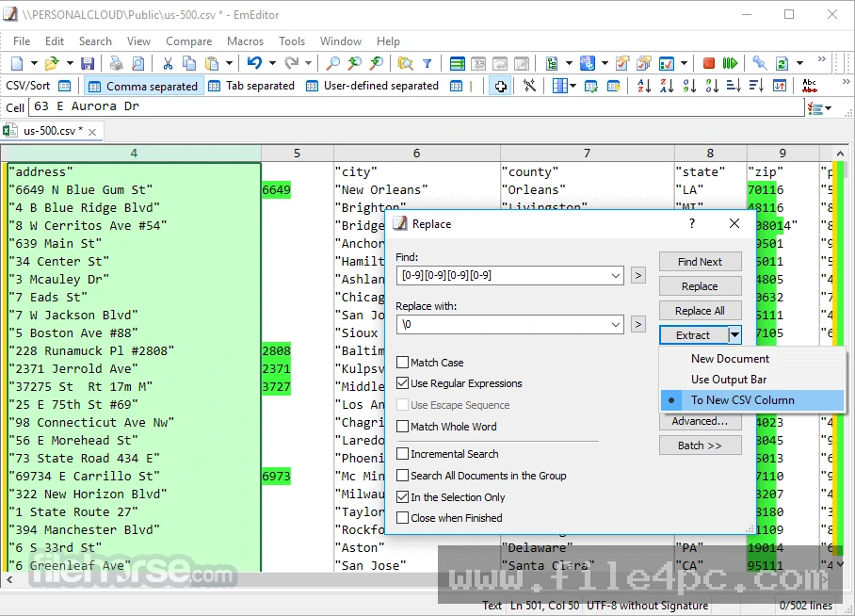The height and width of the screenshot is (616, 855).
Task: Run macro with the green play icon
Action: tap(730, 63)
